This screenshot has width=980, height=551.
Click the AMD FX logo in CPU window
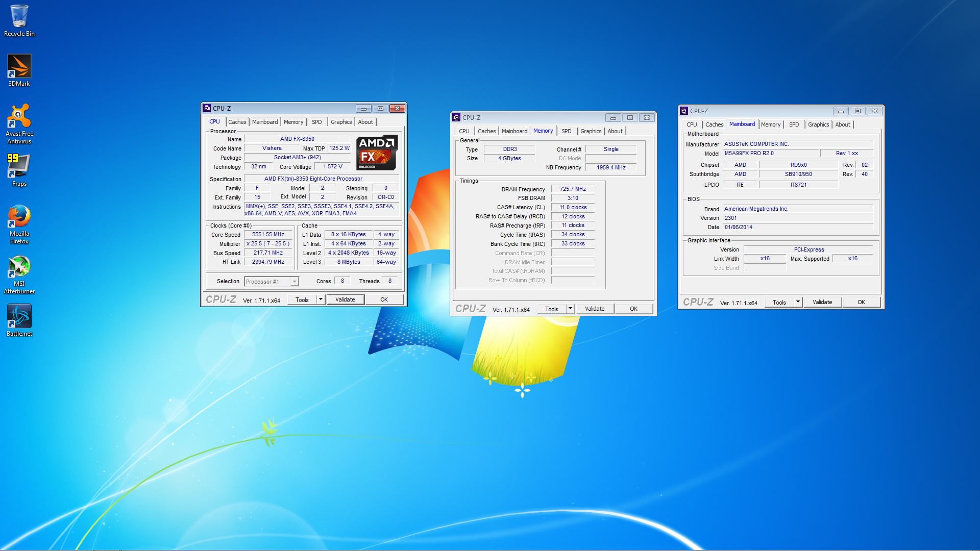[376, 153]
